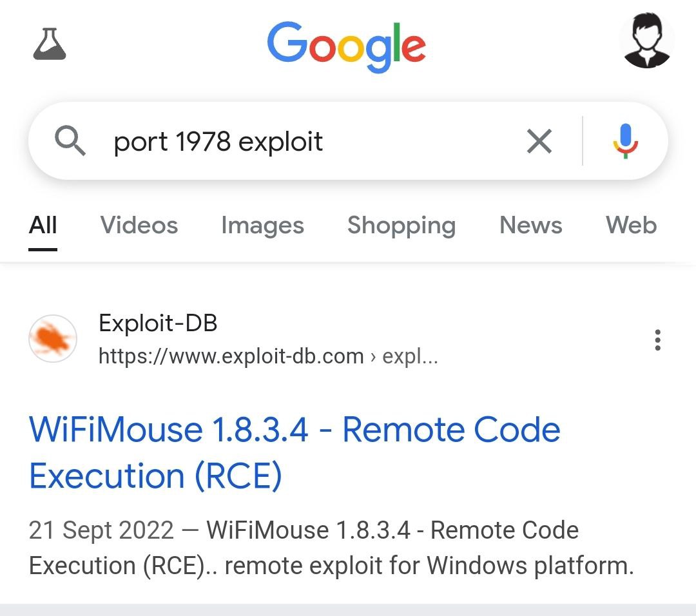Click the Exploit-DB site name

click(x=158, y=323)
